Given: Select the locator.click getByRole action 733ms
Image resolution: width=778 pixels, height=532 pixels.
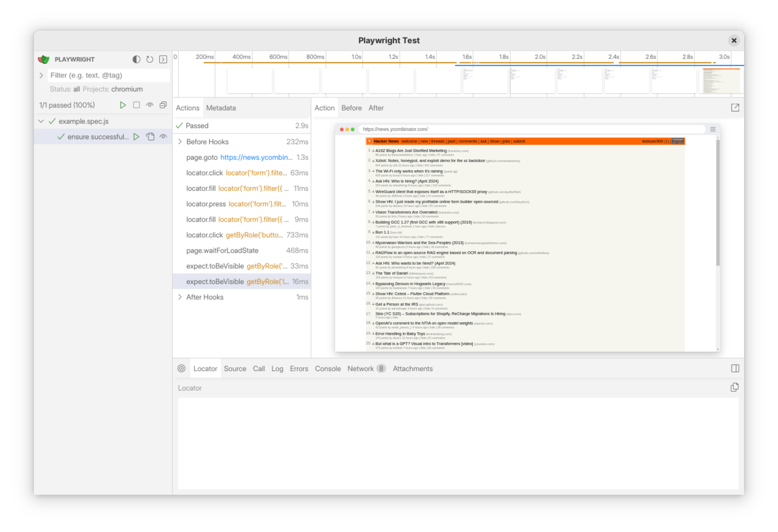Looking at the screenshot, I should coord(242,235).
